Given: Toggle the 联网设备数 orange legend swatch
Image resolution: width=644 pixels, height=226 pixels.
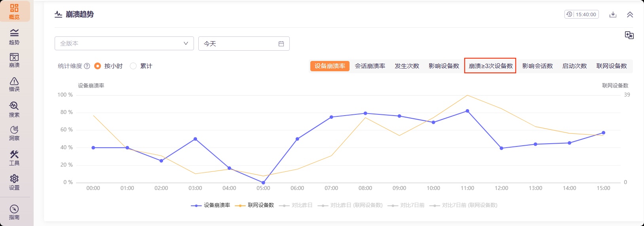Looking at the screenshot, I should pos(240,205).
